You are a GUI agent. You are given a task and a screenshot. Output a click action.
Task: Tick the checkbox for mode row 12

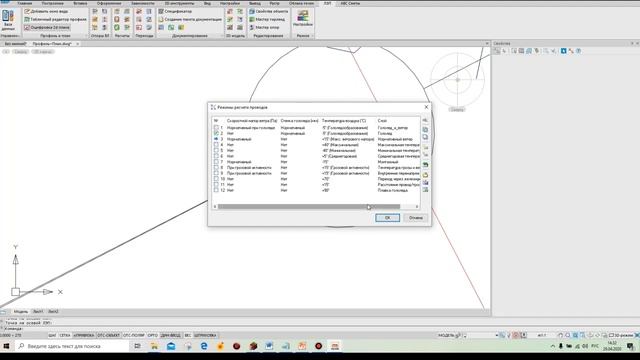point(216,190)
